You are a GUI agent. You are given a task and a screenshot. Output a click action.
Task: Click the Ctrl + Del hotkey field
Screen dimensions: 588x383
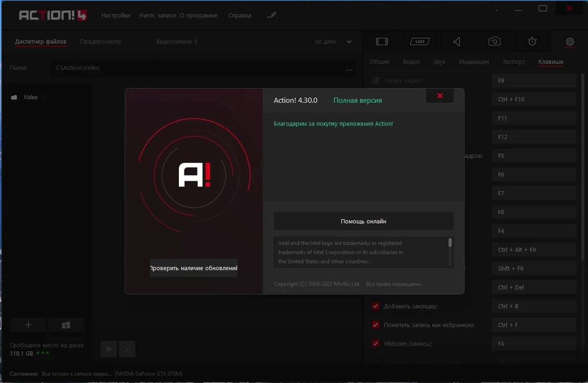[534, 287]
